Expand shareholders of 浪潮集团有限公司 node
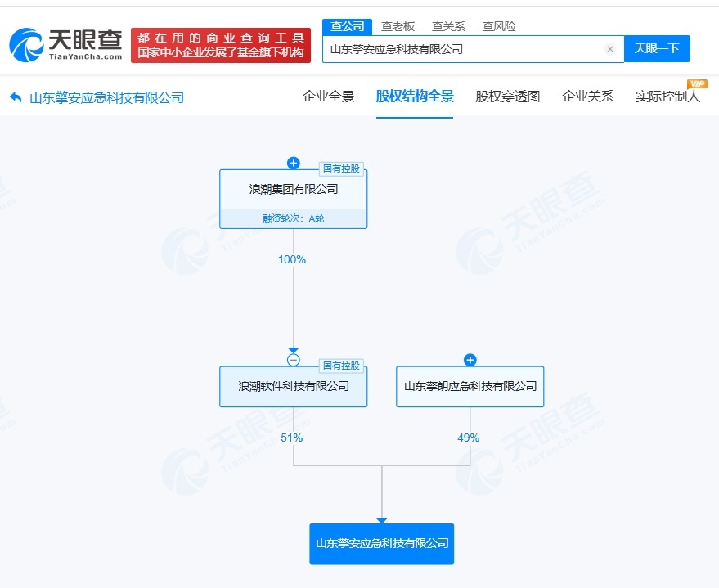 pos(293,161)
